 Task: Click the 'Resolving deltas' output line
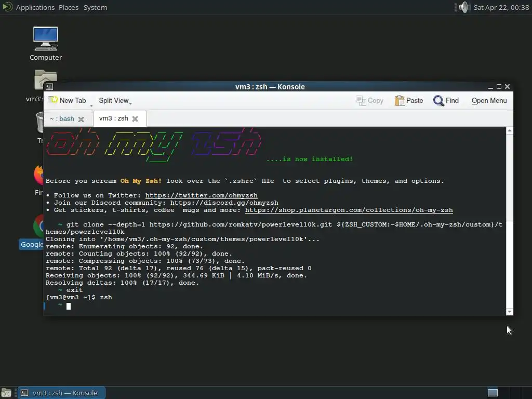(122, 283)
